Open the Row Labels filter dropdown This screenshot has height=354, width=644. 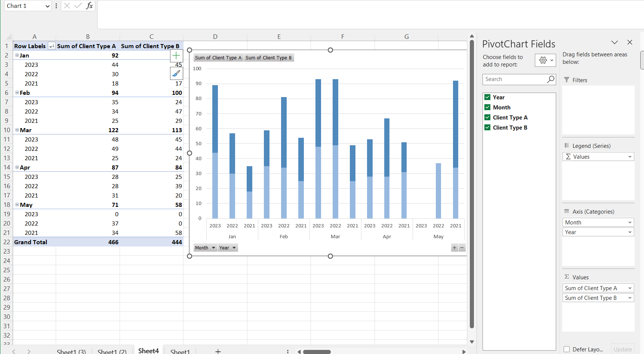(52, 46)
